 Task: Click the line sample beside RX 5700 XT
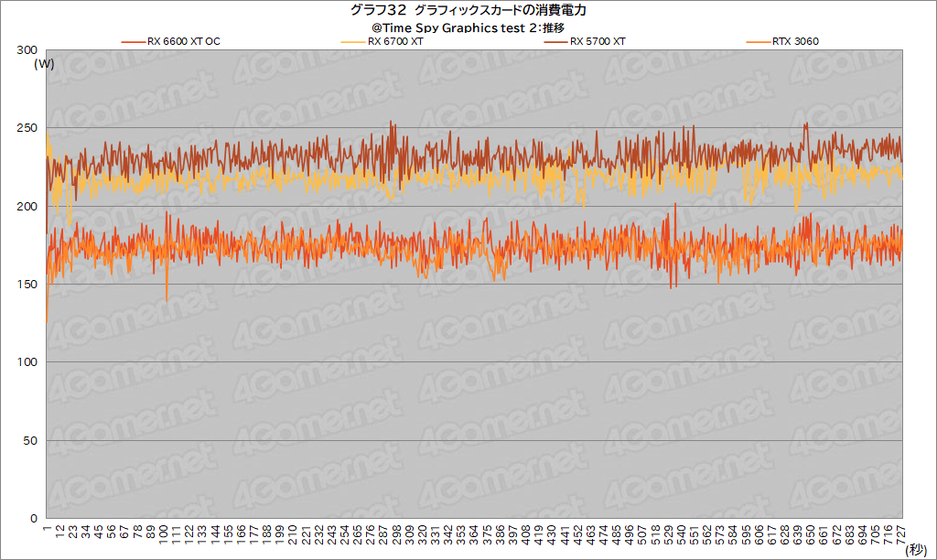555,42
